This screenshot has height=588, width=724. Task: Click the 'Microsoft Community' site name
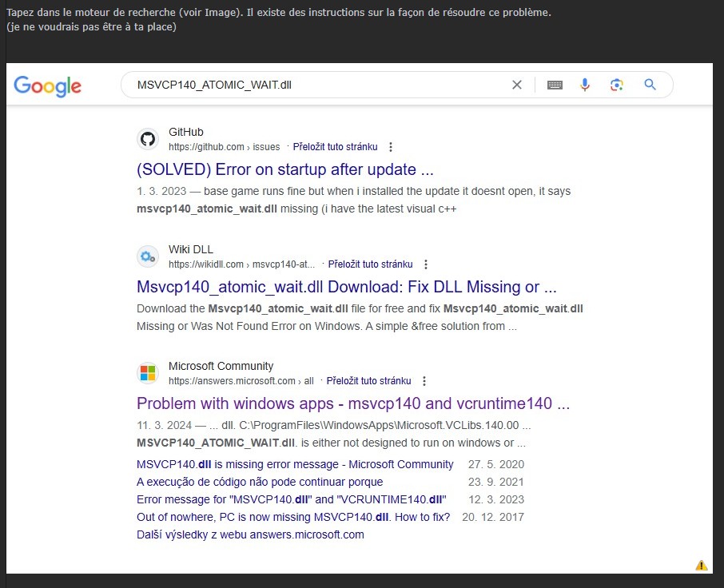pos(221,366)
